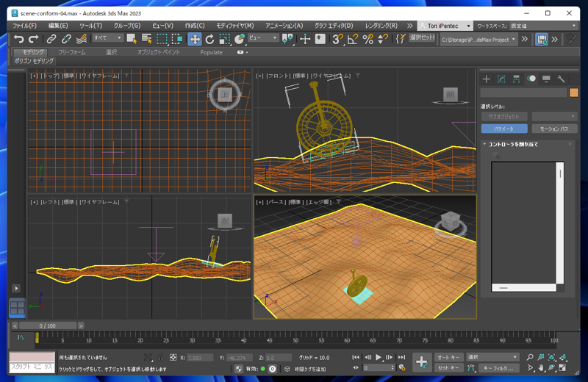The image size is (588, 382).
Task: Switch to the Populate ribbon tab
Action: (211, 52)
